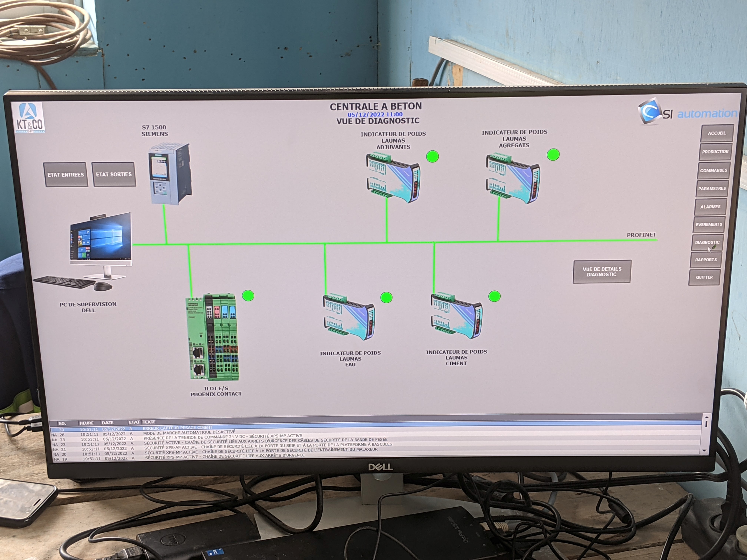Show ETAT SORTIES view
This screenshot has width=747, height=560.
[114, 174]
